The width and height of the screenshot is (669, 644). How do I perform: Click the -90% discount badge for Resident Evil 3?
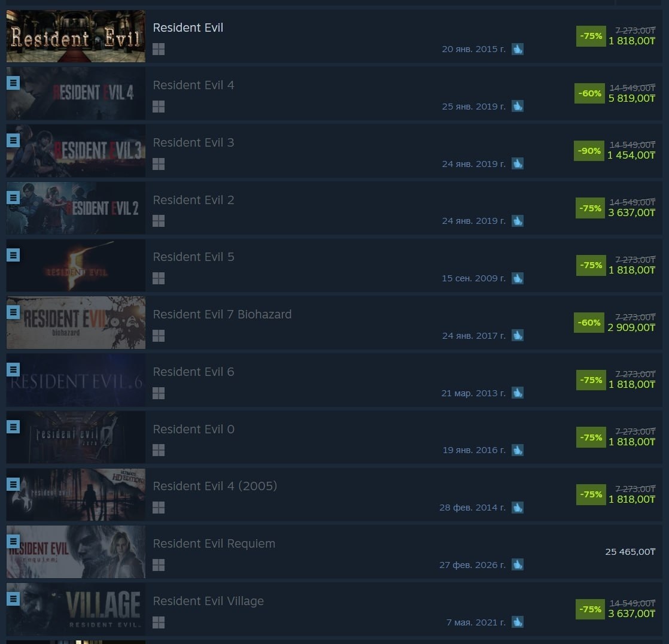pos(589,151)
